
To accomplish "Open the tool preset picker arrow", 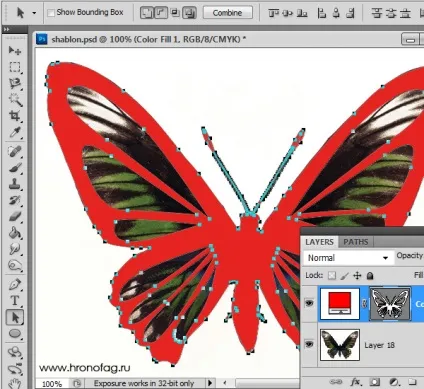I will [34, 13].
